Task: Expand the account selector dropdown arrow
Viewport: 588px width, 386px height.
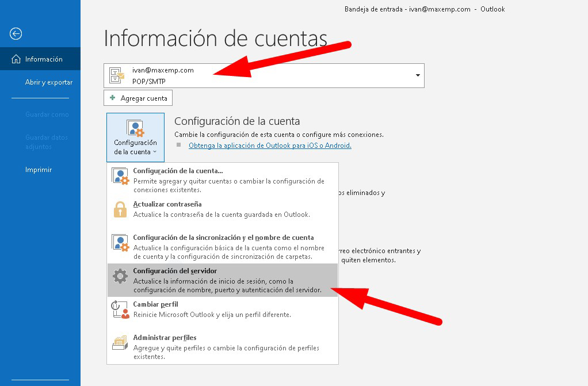Action: (x=417, y=76)
